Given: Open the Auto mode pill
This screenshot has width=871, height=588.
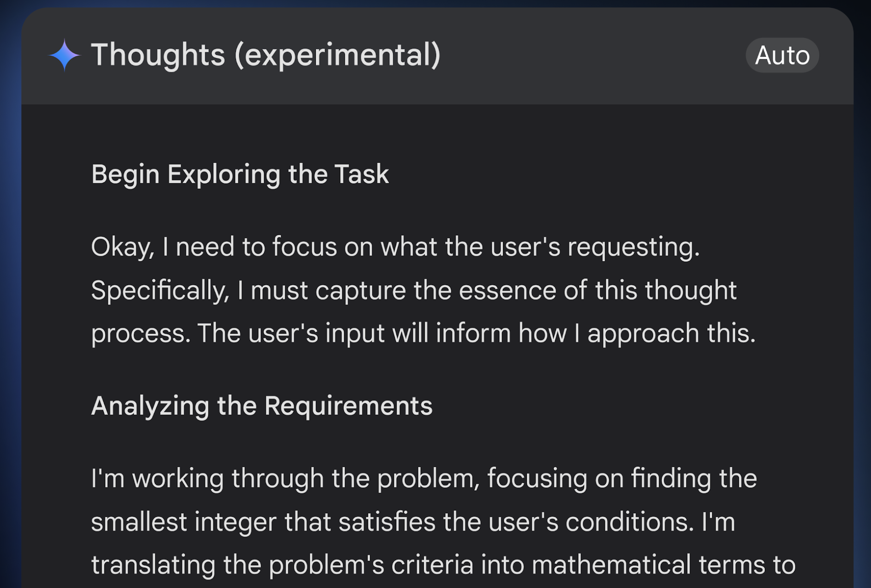Looking at the screenshot, I should [x=782, y=55].
